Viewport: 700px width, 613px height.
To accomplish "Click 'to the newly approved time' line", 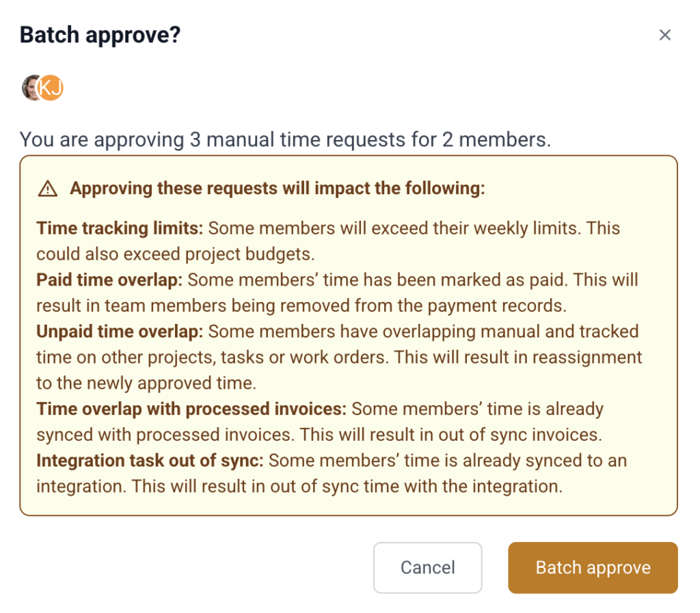I will pos(146,383).
